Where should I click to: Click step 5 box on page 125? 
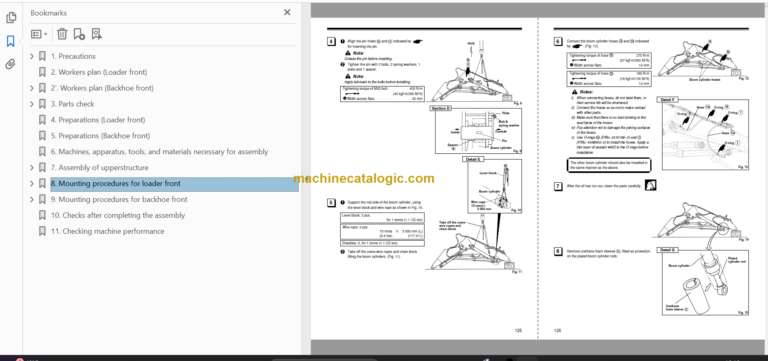click(x=332, y=202)
